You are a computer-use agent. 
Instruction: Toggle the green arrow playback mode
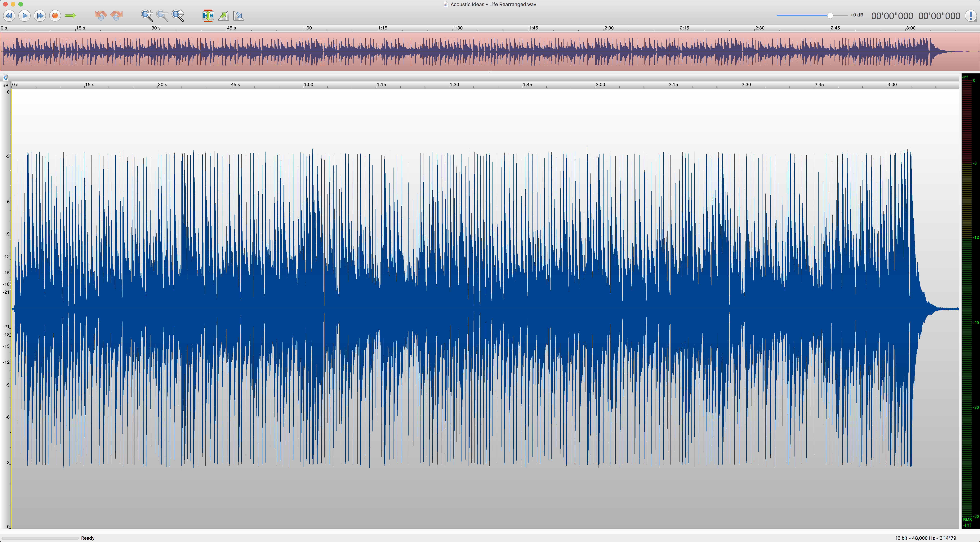tap(70, 15)
